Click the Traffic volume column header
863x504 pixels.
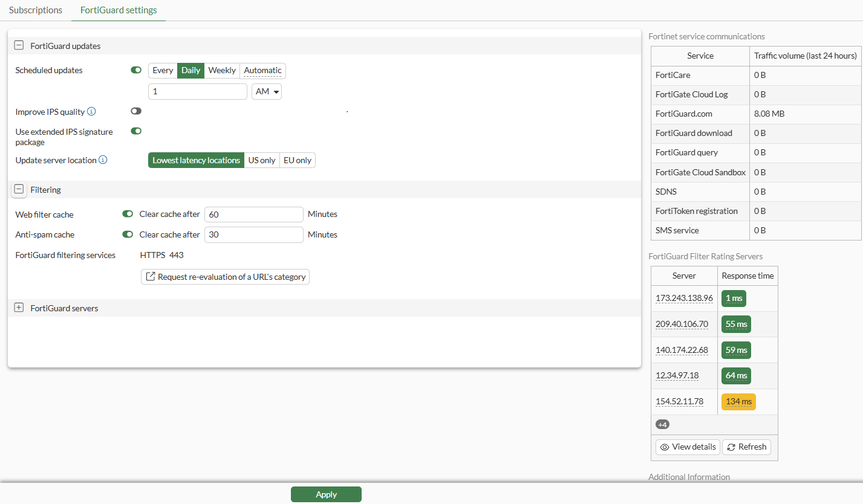pos(806,56)
